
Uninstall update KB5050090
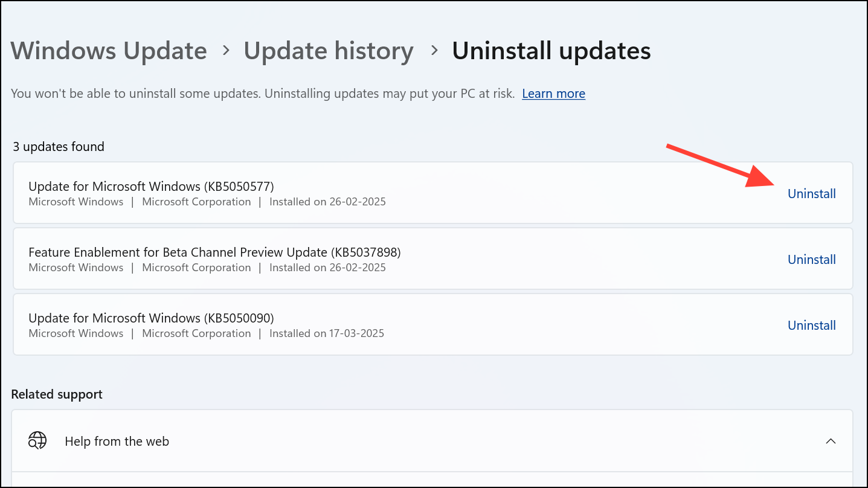pyautogui.click(x=811, y=326)
